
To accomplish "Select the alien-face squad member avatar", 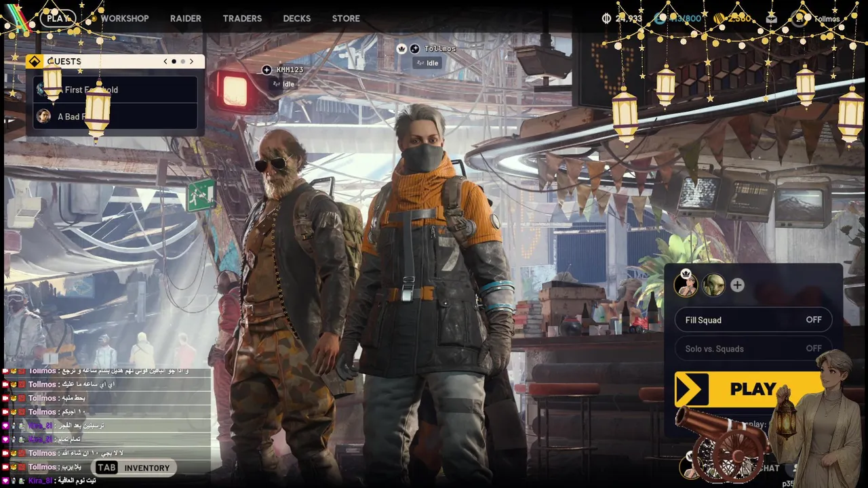I will (713, 285).
